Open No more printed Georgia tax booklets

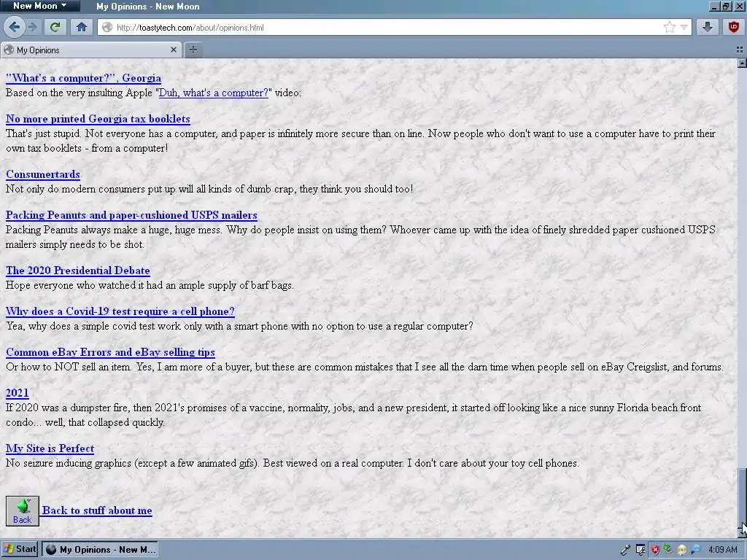[98, 119]
